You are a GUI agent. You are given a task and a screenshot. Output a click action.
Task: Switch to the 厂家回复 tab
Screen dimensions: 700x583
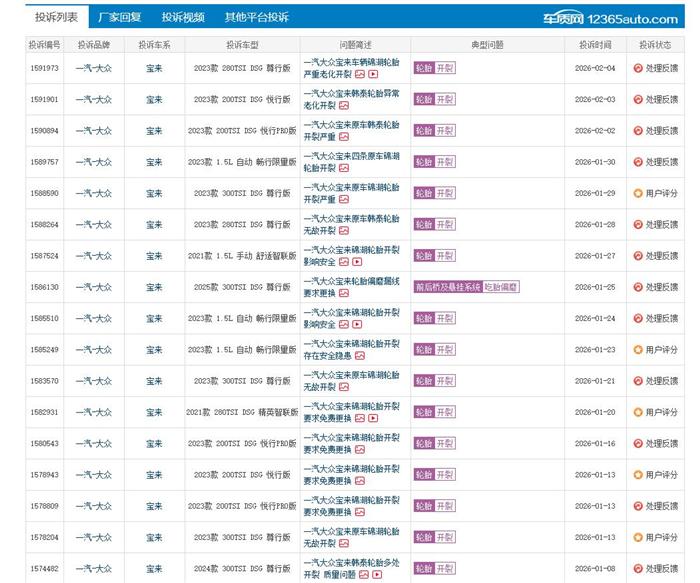[x=119, y=17]
